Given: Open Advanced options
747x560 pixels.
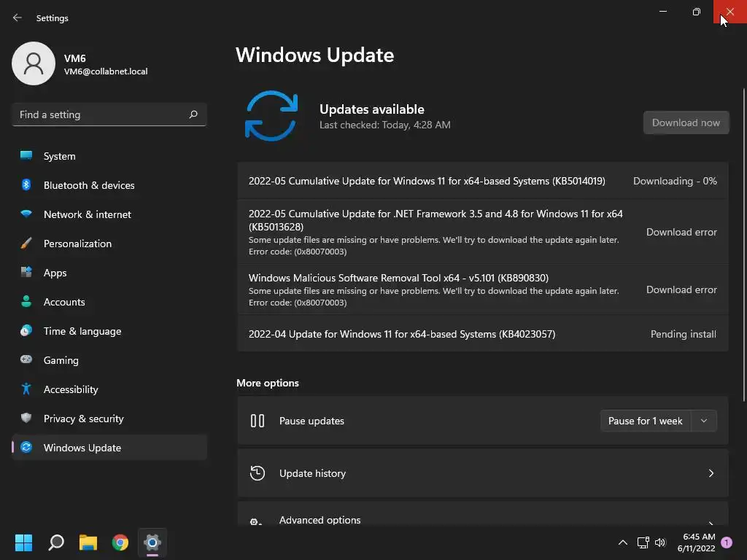Looking at the screenshot, I should click(483, 514).
